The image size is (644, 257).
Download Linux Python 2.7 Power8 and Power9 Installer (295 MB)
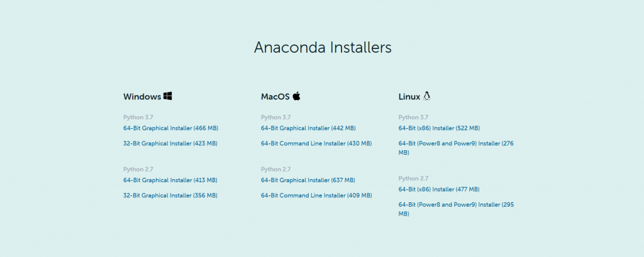[x=456, y=209]
